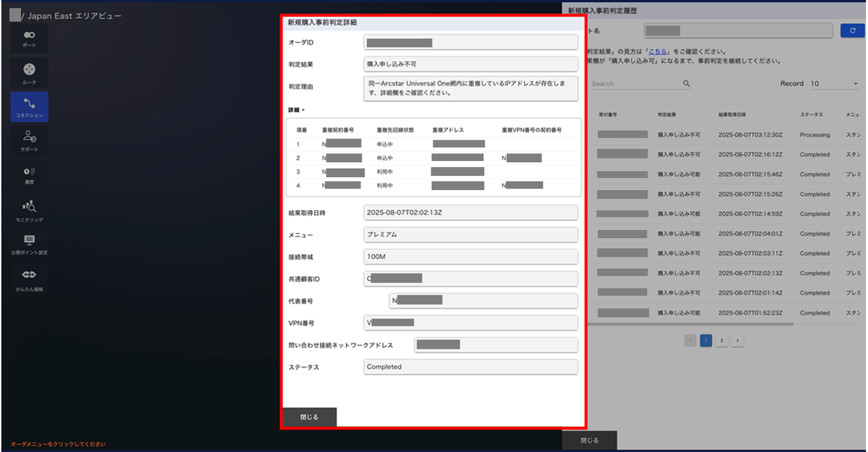Click the VPN番号 field

471,322
